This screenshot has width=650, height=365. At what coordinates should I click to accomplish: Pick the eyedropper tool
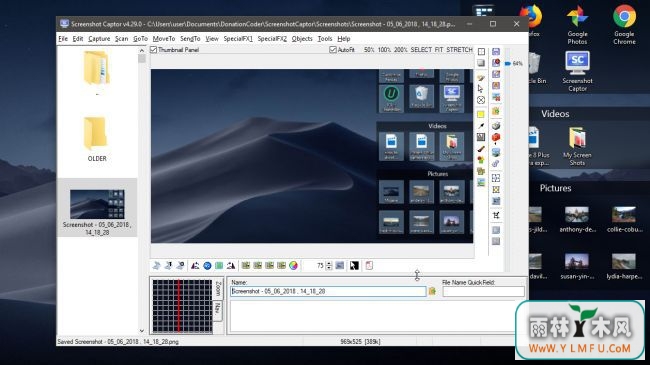[481, 126]
